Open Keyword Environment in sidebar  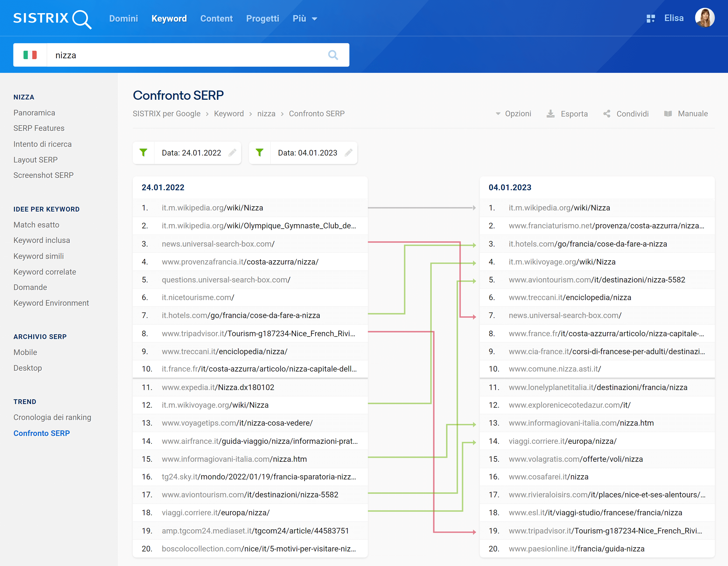pos(51,303)
